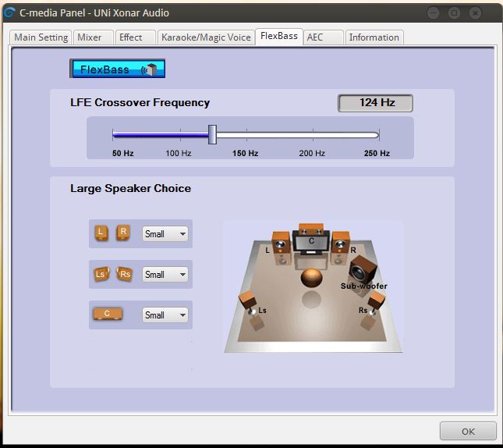
Task: Select the Sub-woofer in room view
Action: click(x=363, y=270)
